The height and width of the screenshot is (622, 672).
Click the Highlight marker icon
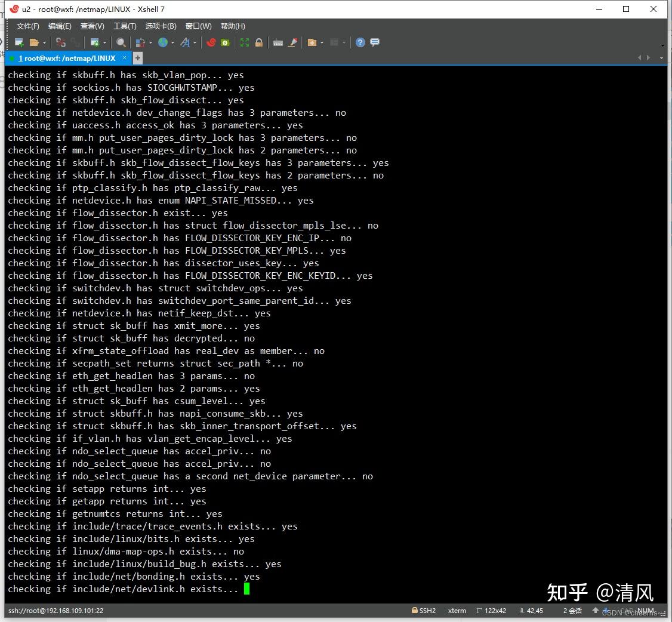(x=292, y=42)
